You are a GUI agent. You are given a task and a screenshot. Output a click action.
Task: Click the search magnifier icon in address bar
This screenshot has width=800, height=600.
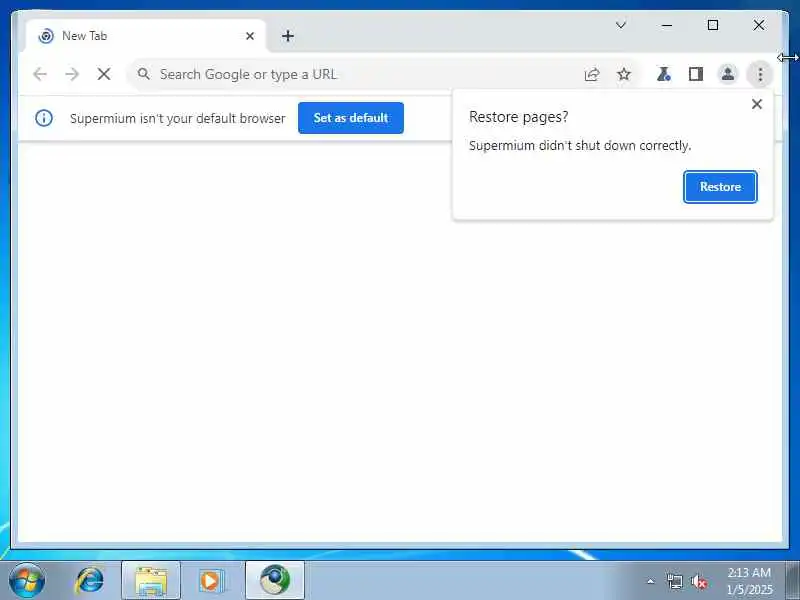tap(144, 74)
